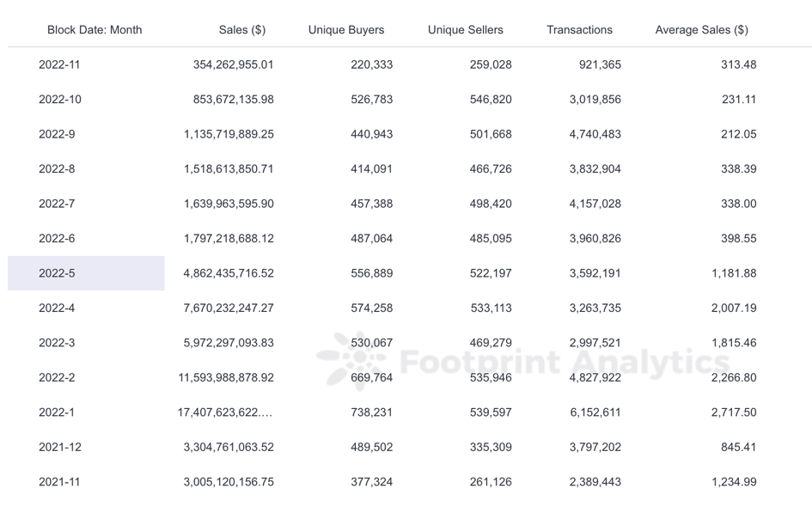Select transactions value 4,740,483
This screenshot has height=525, width=812.
click(595, 134)
